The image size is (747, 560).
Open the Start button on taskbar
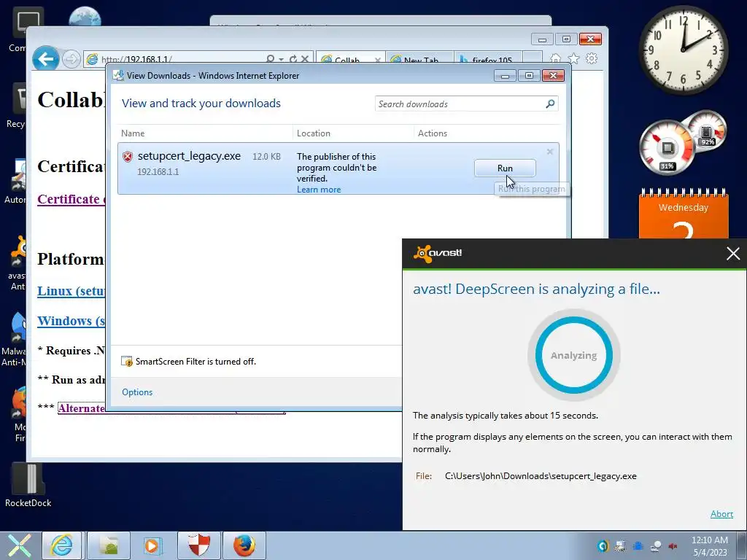point(19,545)
